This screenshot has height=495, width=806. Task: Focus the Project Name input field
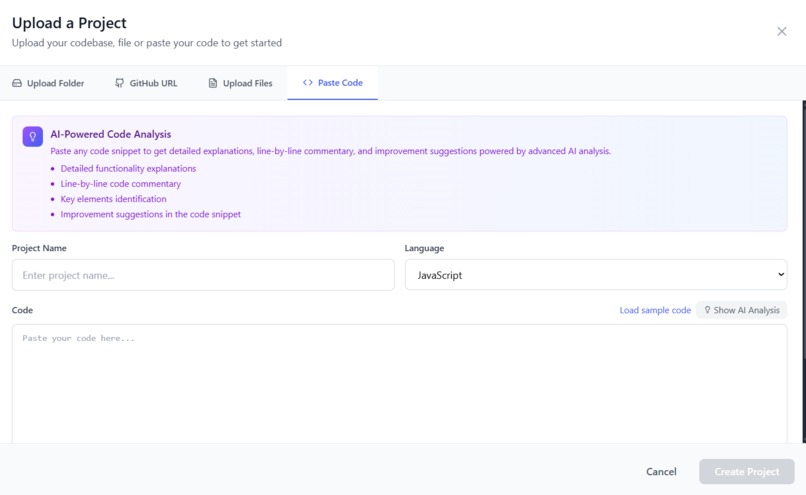203,275
